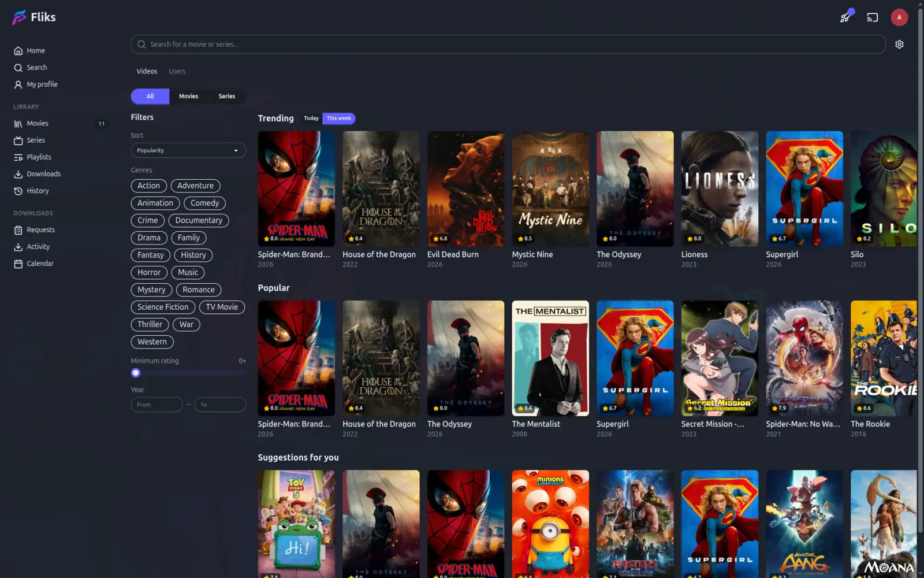924x578 pixels.
Task: Open The Rookie poster in Popular
Action: 884,358
